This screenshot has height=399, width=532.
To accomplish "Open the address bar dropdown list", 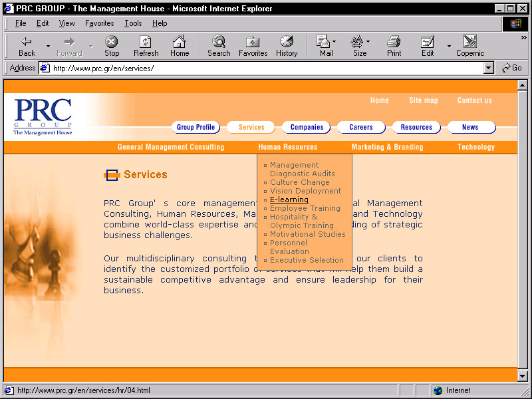I will click(x=488, y=68).
